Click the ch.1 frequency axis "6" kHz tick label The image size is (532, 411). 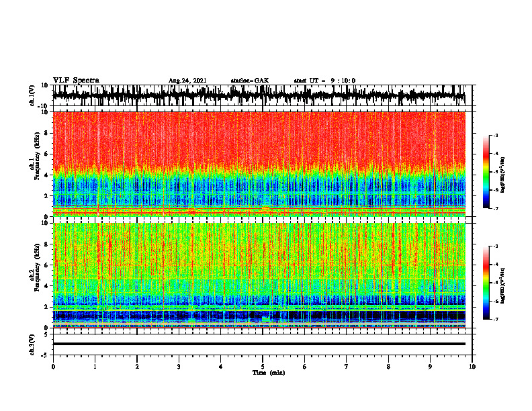(x=46, y=154)
